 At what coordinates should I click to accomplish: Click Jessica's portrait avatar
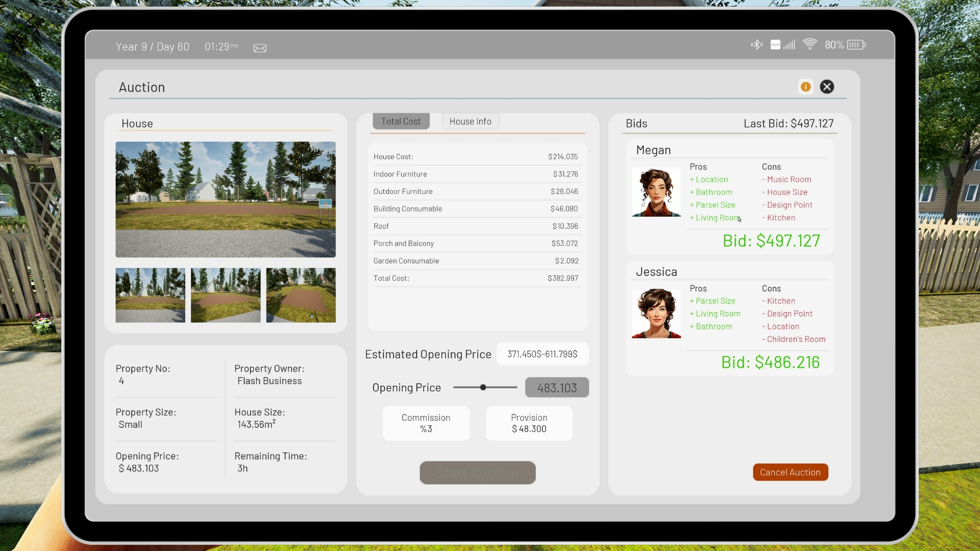pos(656,314)
